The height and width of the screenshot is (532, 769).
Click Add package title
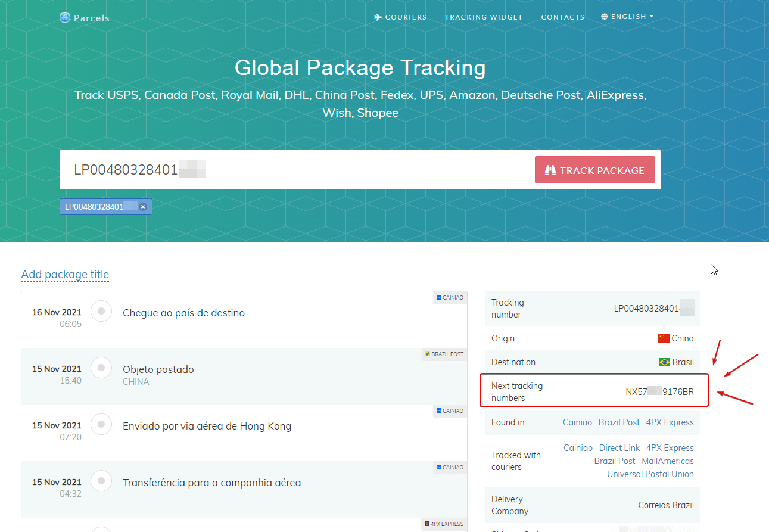point(64,274)
